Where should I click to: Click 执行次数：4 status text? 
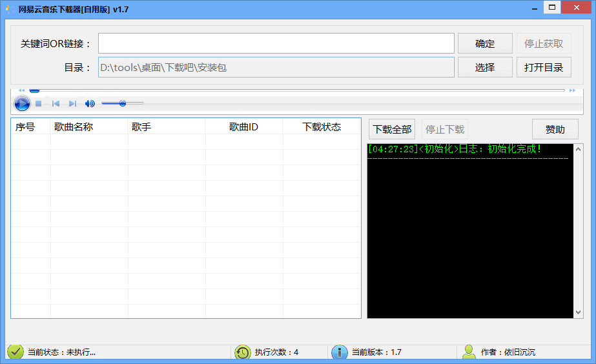click(x=276, y=352)
